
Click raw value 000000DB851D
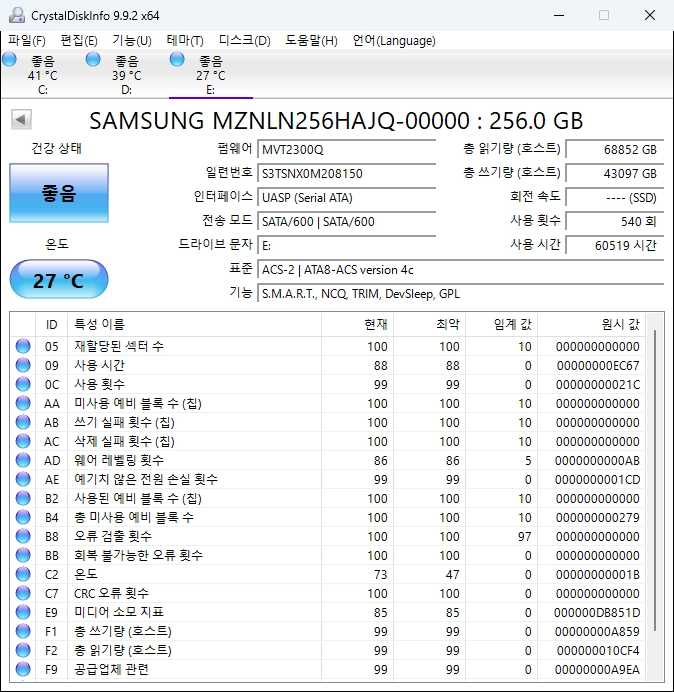click(x=597, y=613)
